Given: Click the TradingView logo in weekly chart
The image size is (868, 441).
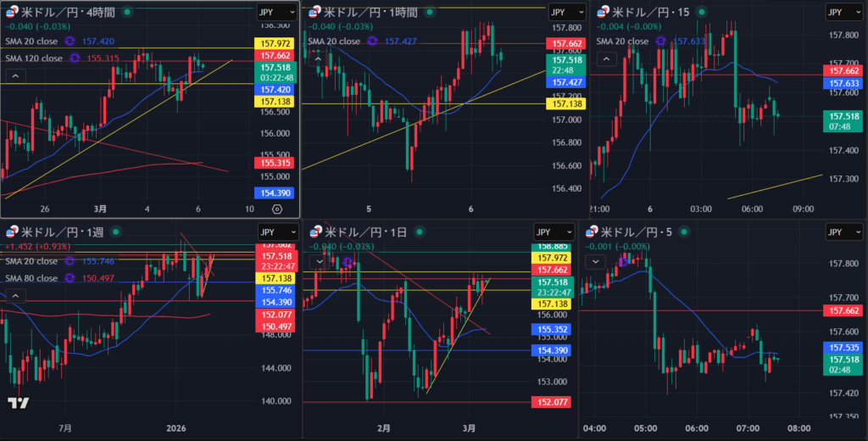Looking at the screenshot, I should [x=19, y=404].
